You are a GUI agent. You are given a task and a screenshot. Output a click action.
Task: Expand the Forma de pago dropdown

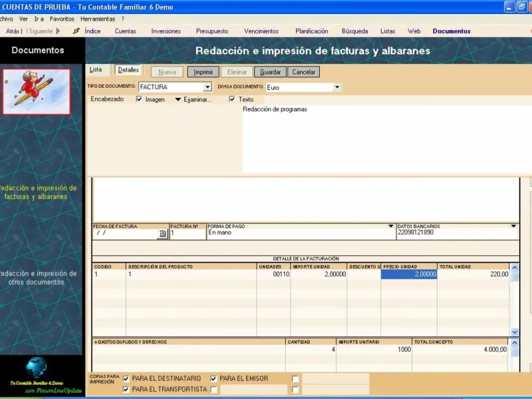[391, 226]
